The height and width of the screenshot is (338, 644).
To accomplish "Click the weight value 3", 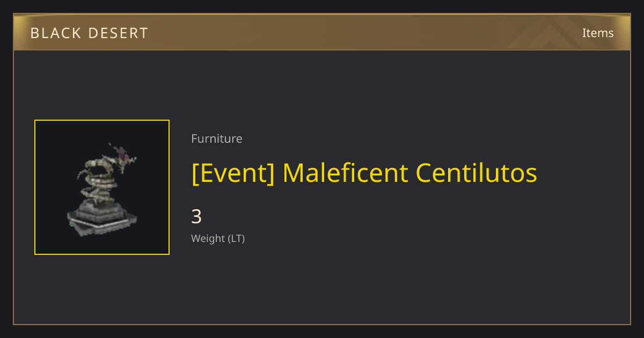I will 196,217.
